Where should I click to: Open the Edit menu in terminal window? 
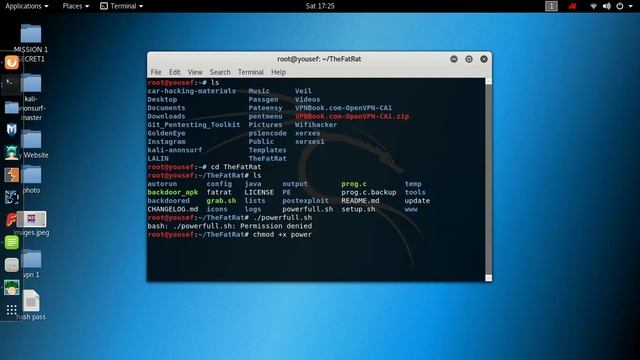point(175,72)
